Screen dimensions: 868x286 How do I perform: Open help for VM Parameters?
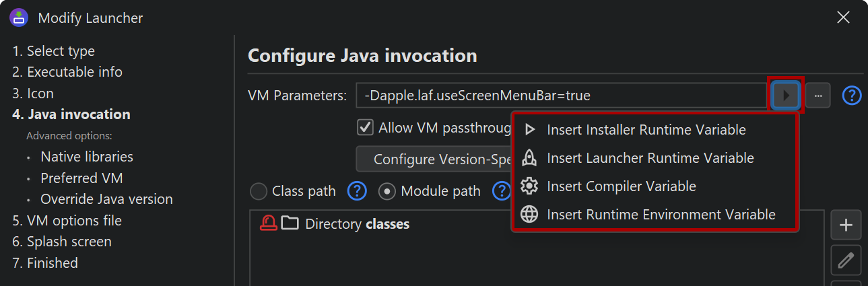(x=852, y=96)
